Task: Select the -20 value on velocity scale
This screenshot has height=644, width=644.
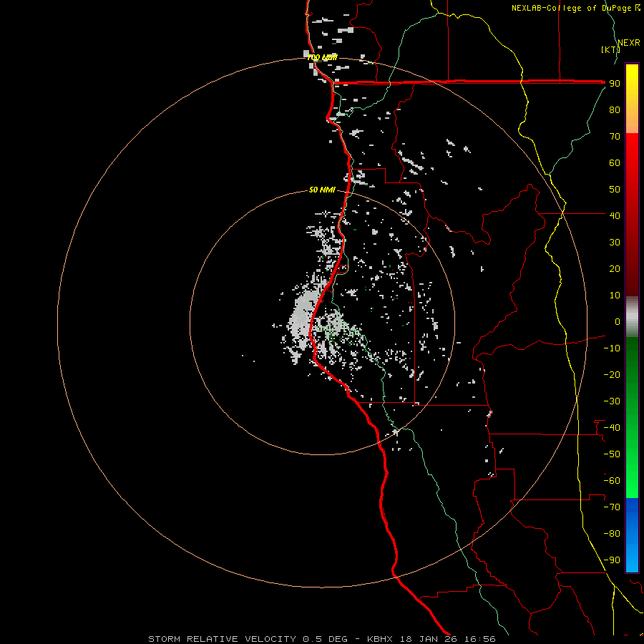Action: click(612, 375)
